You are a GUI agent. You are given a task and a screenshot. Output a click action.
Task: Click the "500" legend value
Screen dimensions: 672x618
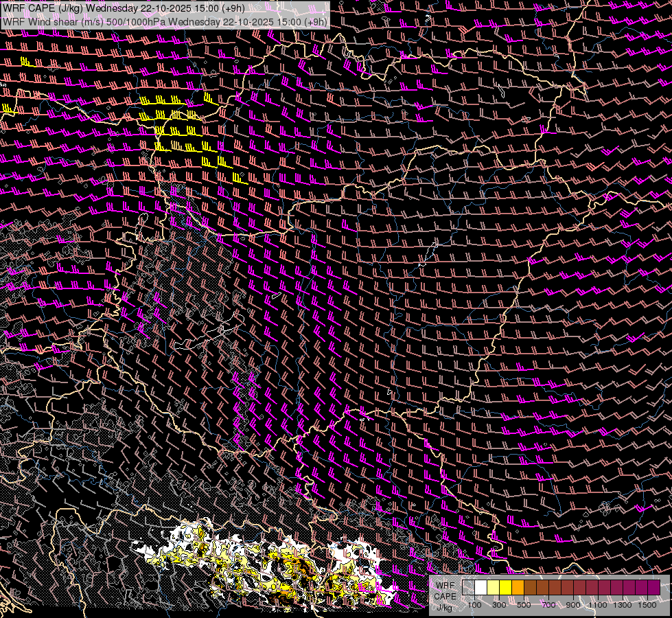[524, 605]
